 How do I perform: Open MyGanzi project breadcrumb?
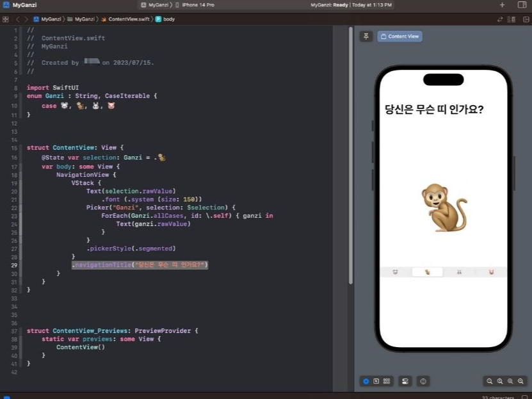tap(47, 19)
